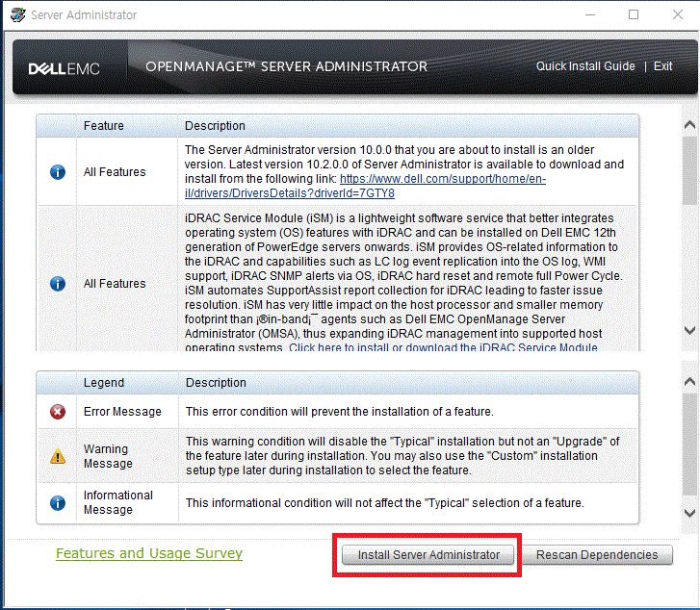Viewport: 700px width, 610px height.
Task: Click the OpenManage Server Administrator header title
Action: [286, 66]
